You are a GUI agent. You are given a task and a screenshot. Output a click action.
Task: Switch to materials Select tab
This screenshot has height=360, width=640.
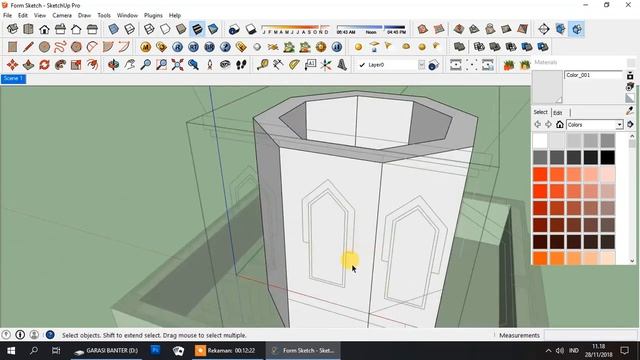[x=540, y=112]
